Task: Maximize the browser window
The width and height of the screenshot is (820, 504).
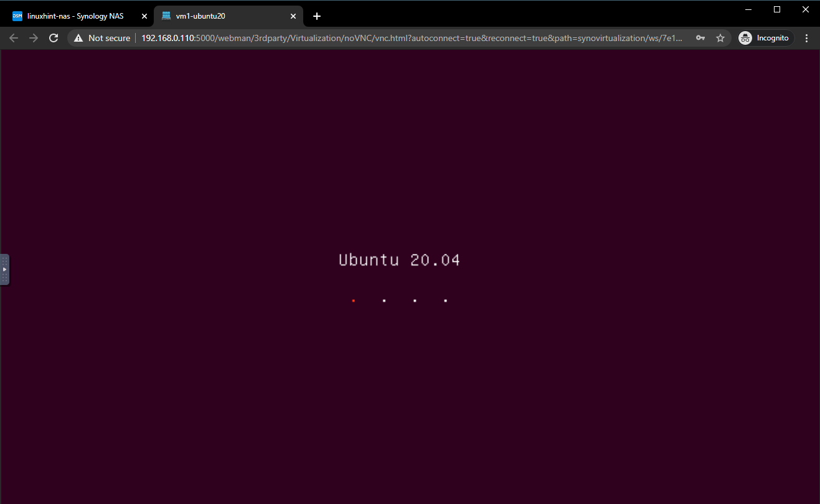Action: tap(777, 9)
